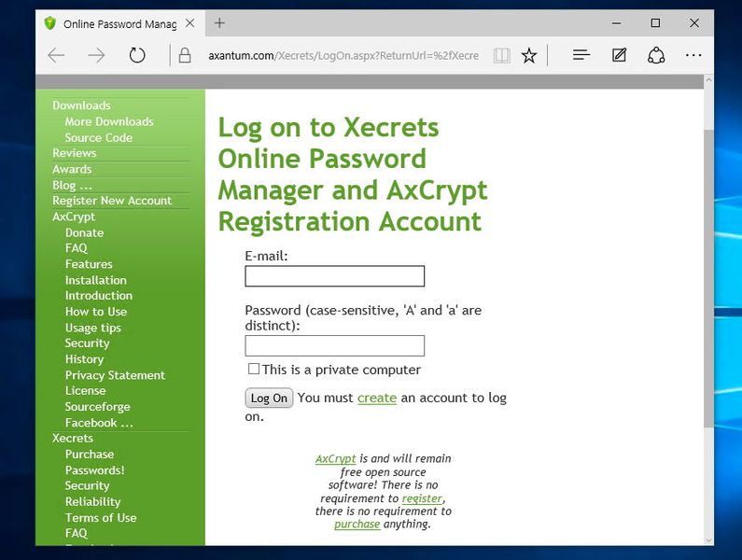Open the More actions ellipsis menu
742x560 pixels.
tap(693, 55)
